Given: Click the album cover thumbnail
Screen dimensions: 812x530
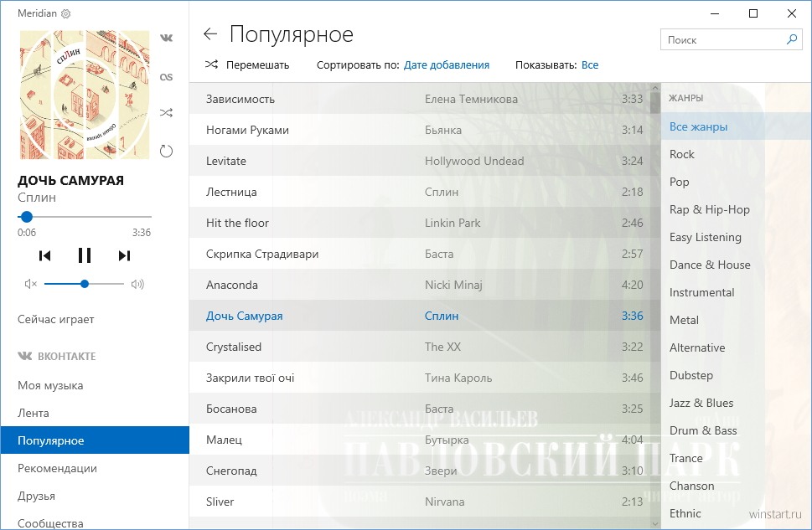Looking at the screenshot, I should coord(85,95).
